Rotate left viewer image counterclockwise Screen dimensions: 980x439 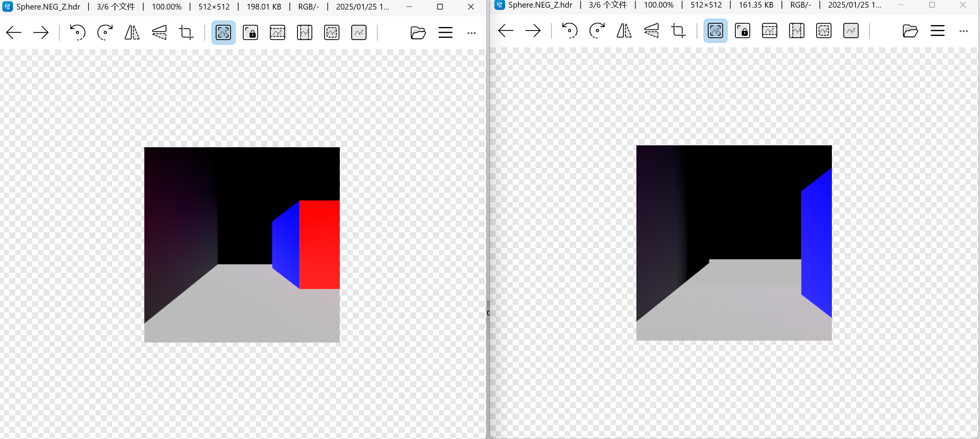coord(77,32)
